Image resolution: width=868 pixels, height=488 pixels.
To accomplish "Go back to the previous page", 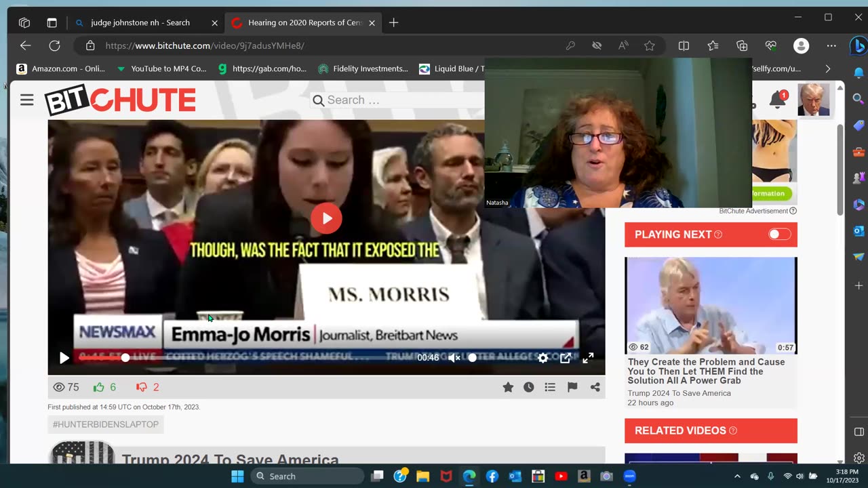I will point(25,45).
